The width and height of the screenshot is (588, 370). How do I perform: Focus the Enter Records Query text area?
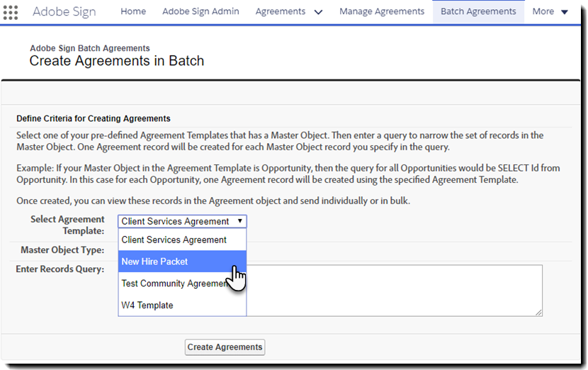[x=397, y=290]
